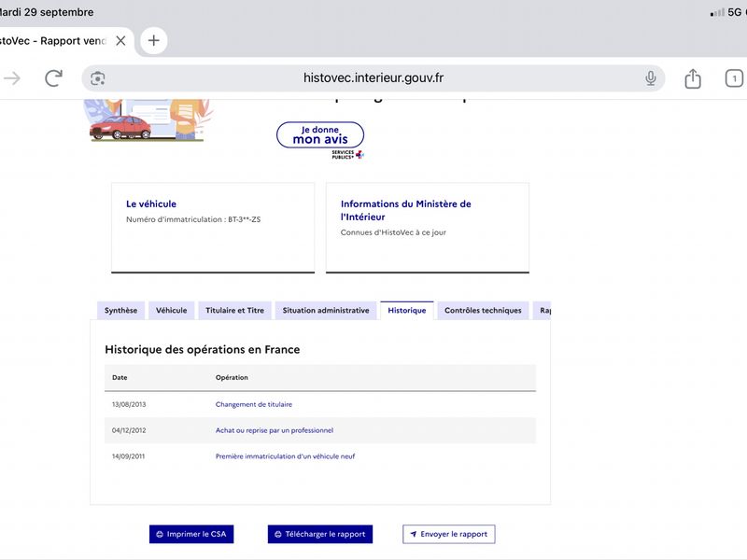Viewport: 747px width, 560px height.
Task: Go to the Situation administrative tab
Action: coord(326,311)
